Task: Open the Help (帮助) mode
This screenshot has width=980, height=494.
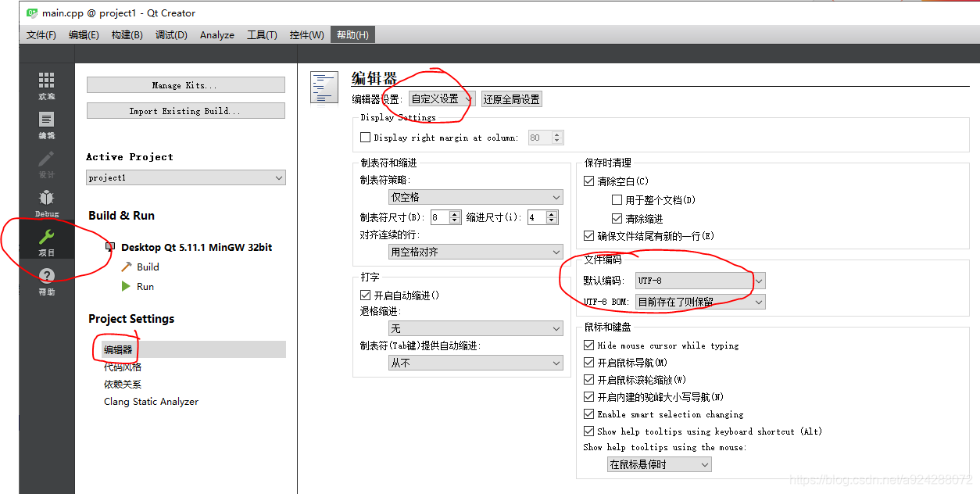Action: point(46,281)
